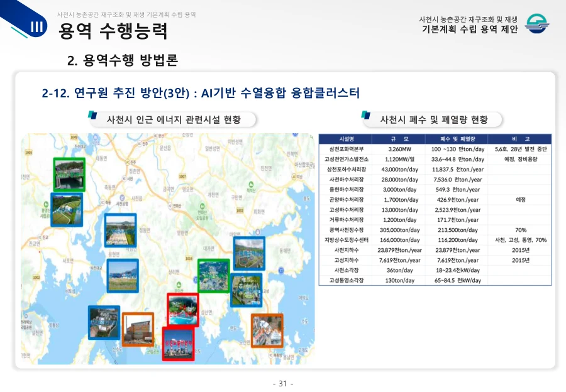Click the Sacheon city logo emblem
The height and width of the screenshot is (392, 566).
(x=537, y=23)
